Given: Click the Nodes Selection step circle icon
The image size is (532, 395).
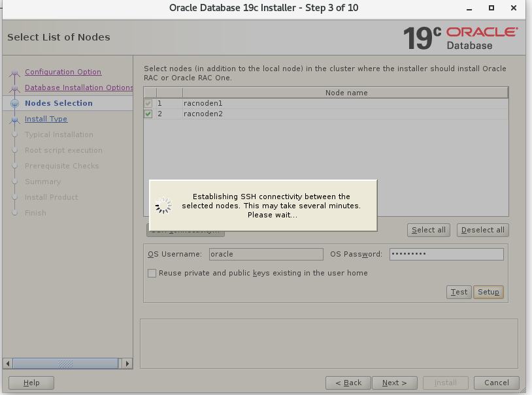Looking at the screenshot, I should [14, 103].
